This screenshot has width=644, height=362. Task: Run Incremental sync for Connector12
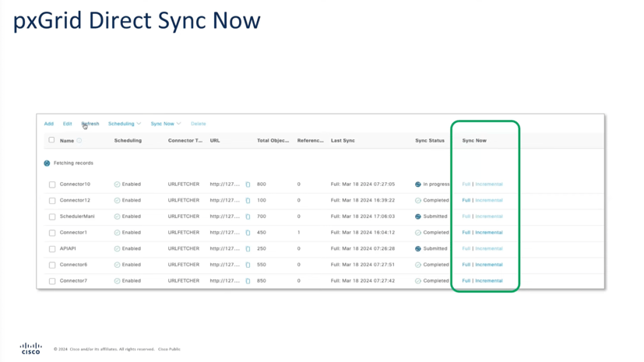click(x=489, y=200)
